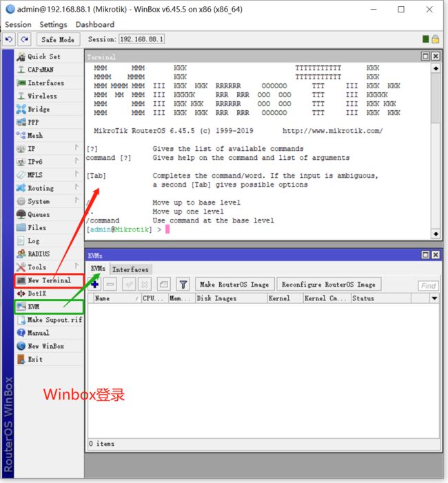Open the Bridge section
448x483 pixels.
tap(49, 109)
